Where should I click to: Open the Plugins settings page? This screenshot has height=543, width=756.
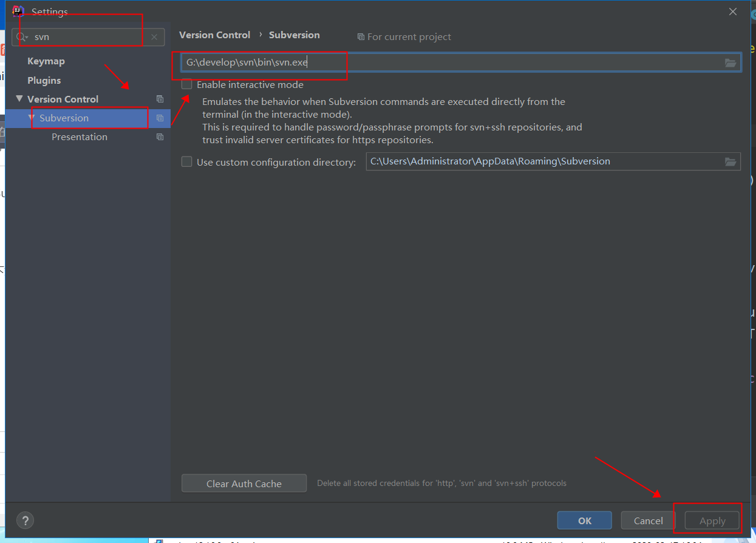[44, 80]
